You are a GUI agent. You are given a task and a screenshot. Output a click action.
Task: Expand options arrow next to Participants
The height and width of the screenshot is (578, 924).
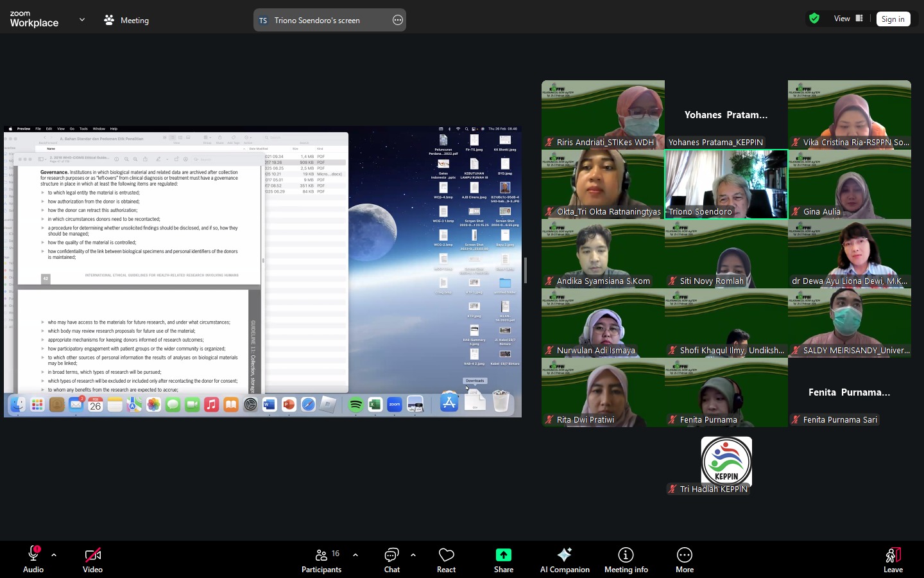pyautogui.click(x=355, y=555)
